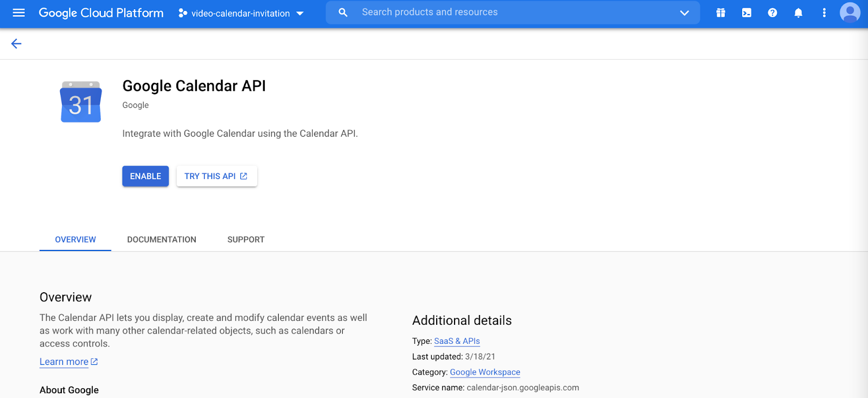The height and width of the screenshot is (398, 868).
Task: Click the search magnifier icon
Action: pos(343,12)
